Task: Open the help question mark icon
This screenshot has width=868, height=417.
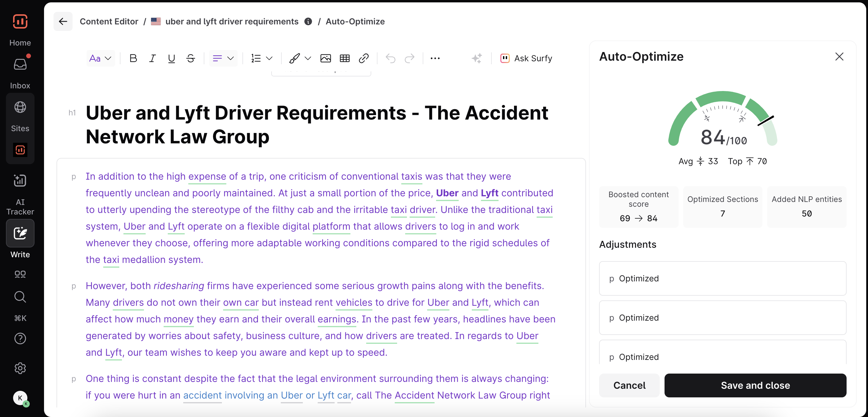Action: click(20, 338)
